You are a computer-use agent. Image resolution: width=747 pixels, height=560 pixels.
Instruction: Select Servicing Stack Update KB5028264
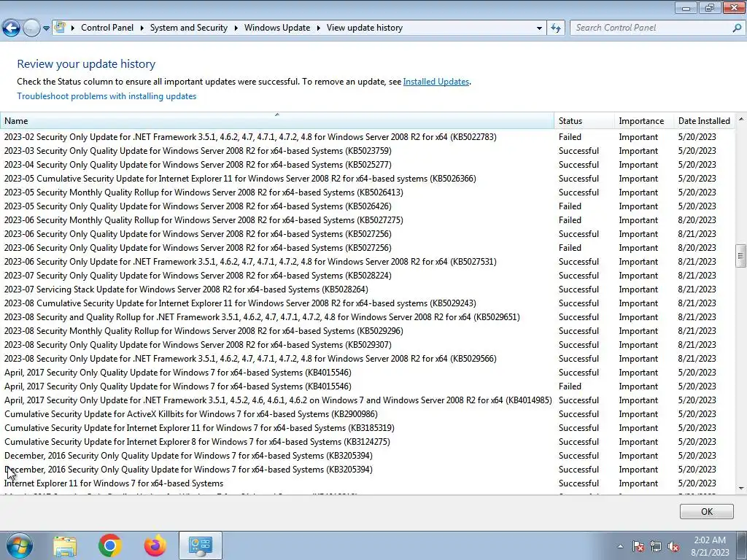[368, 289]
